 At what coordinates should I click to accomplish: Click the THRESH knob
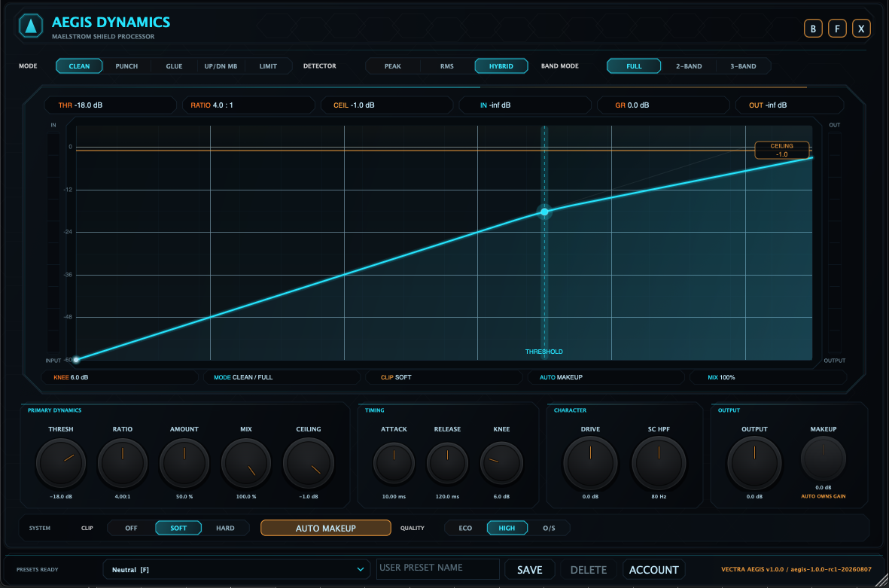point(61,463)
